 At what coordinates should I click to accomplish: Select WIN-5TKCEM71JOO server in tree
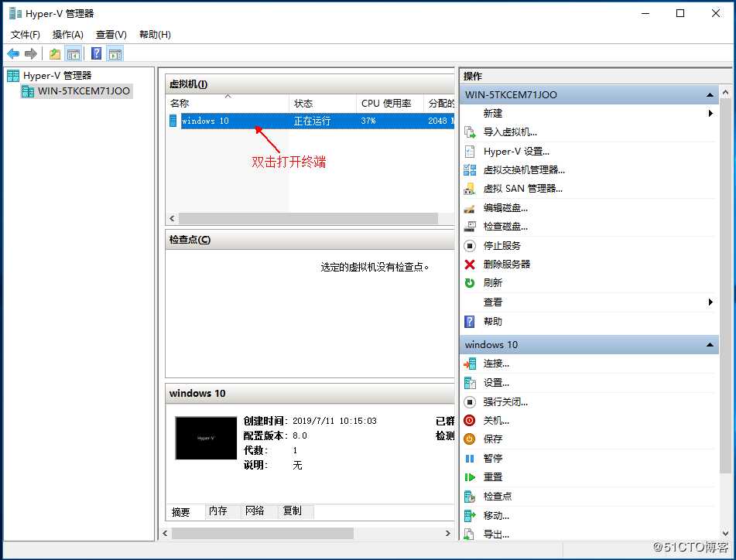click(x=84, y=91)
